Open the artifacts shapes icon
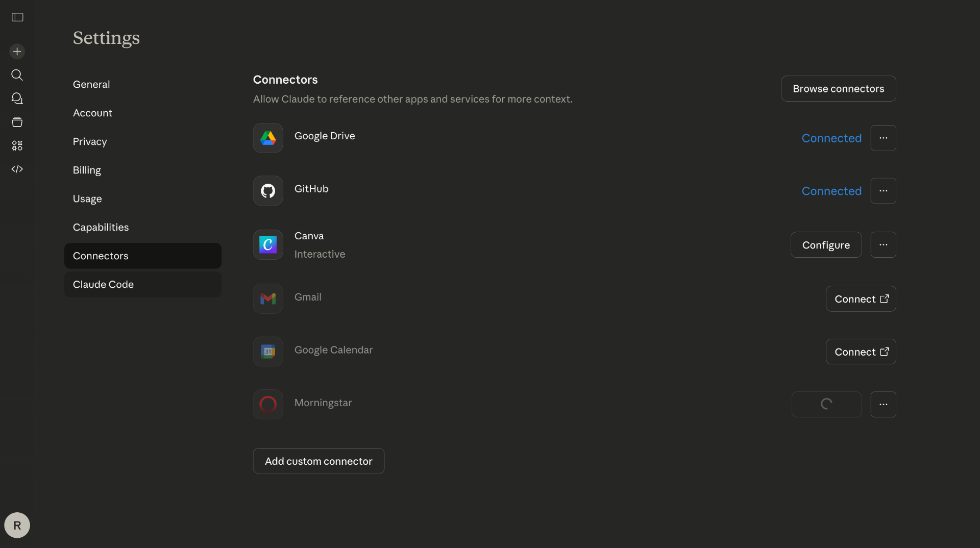The width and height of the screenshot is (980, 548). (17, 145)
